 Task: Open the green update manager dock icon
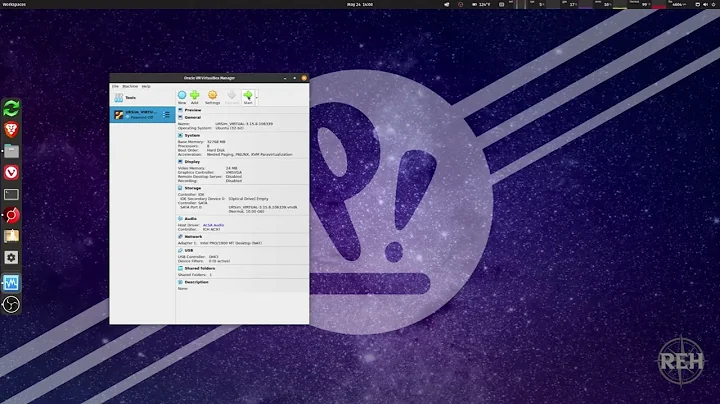click(x=11, y=108)
